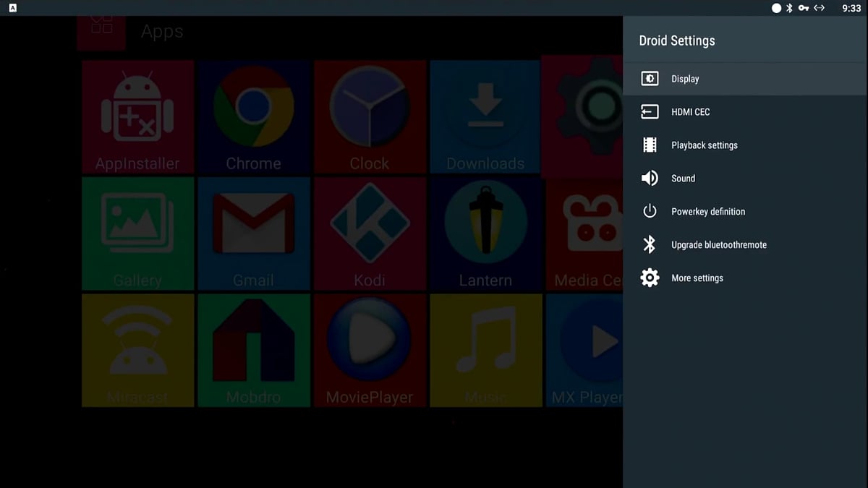Screen dimensions: 868x488
Task: Click the Bluetooth status bar icon
Action: point(790,8)
